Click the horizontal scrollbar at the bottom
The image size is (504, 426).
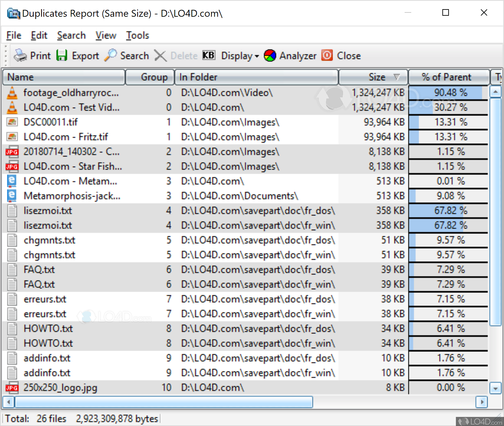(164, 402)
